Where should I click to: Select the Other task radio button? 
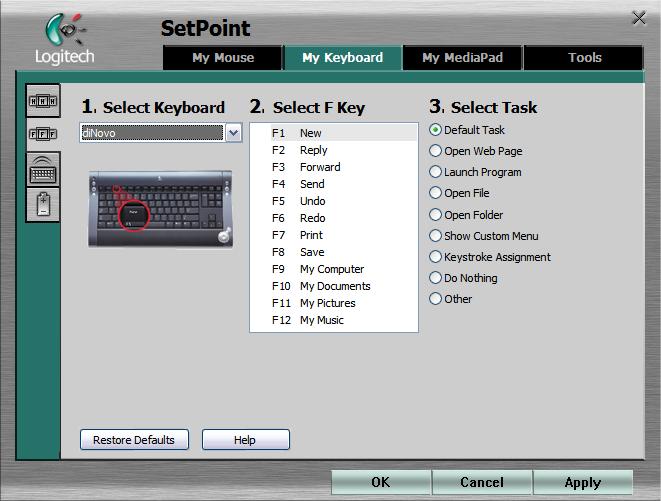click(x=435, y=299)
